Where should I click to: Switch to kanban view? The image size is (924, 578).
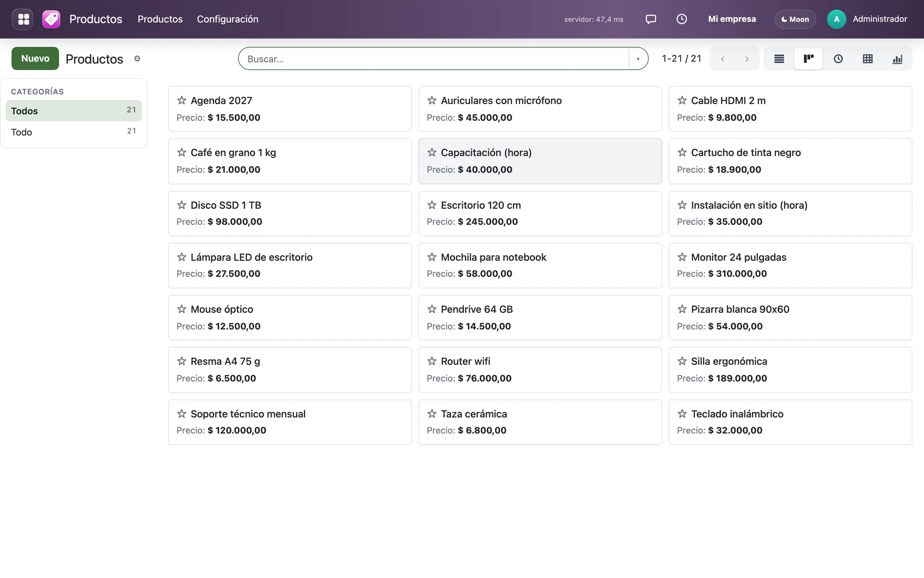pyautogui.click(x=808, y=59)
